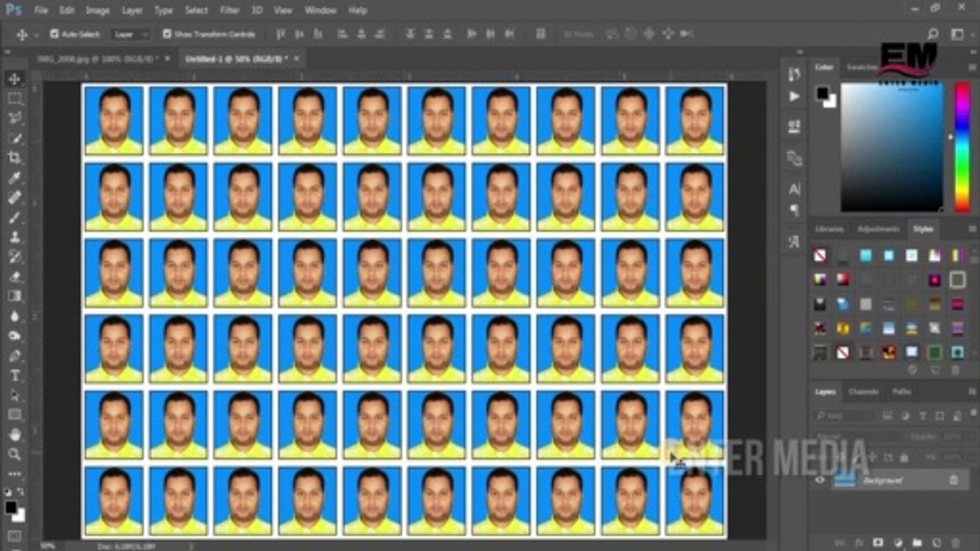Viewport: 980px width, 551px height.
Task: Pick a hue on the rainbow slider
Action: pyautogui.click(x=962, y=147)
